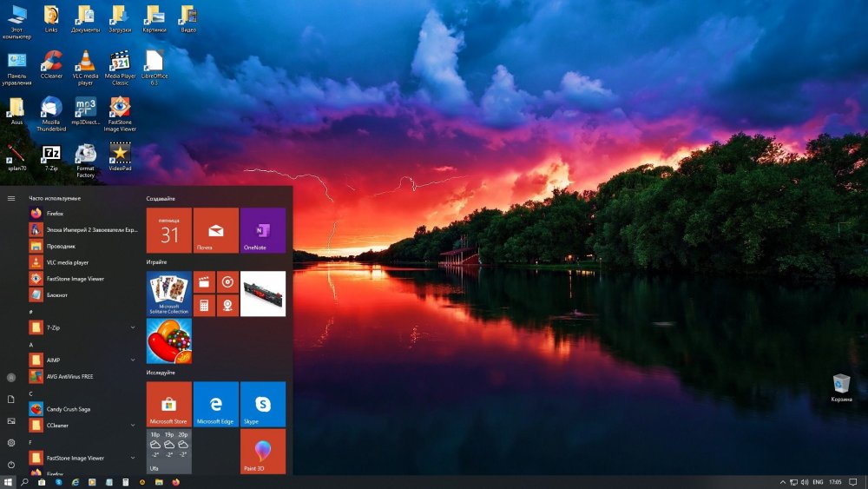Open taskbar Search magnifier
The image size is (868, 489).
pyautogui.click(x=24, y=482)
